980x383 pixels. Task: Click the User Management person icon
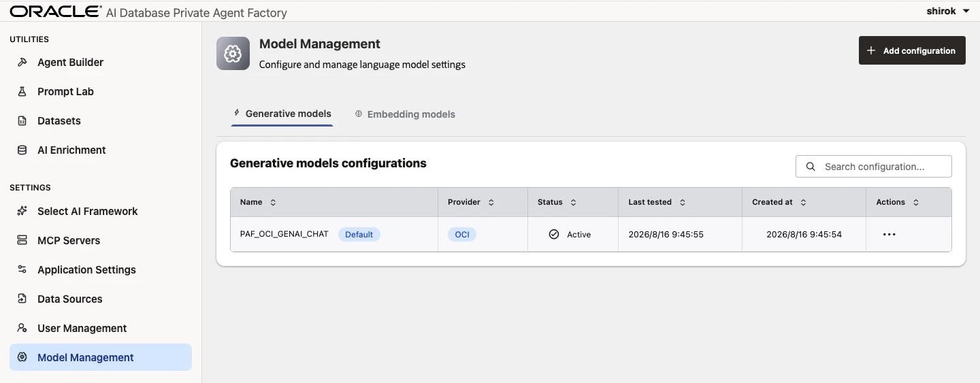pos(22,328)
